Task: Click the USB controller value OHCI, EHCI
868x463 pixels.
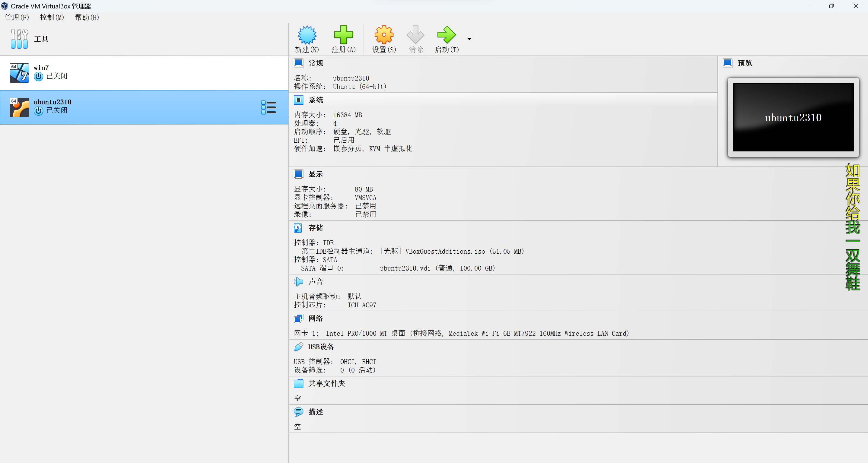Action: tap(358, 362)
